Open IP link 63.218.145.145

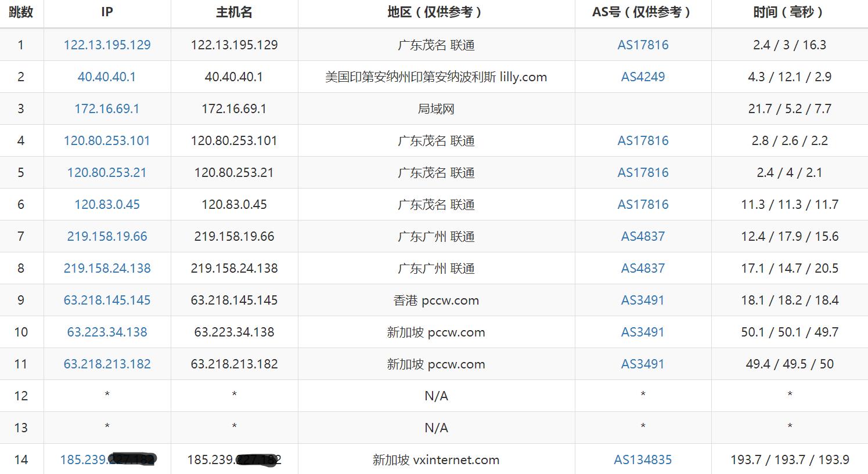coord(107,301)
